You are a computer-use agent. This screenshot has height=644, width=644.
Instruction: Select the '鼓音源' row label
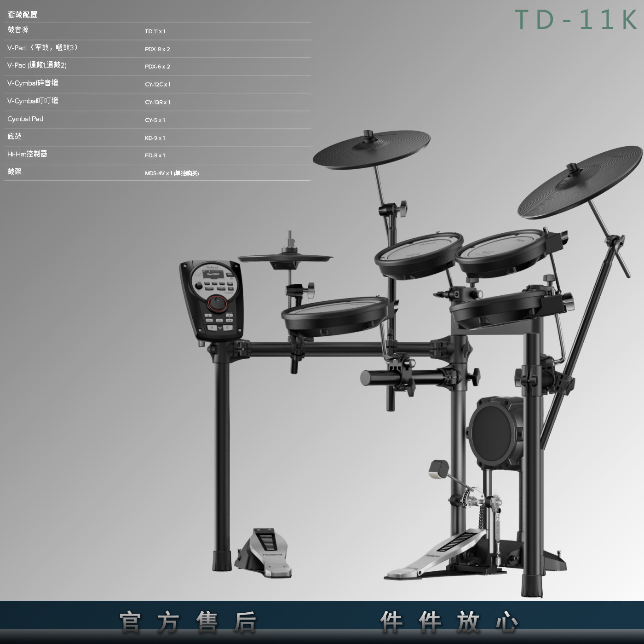click(18, 30)
